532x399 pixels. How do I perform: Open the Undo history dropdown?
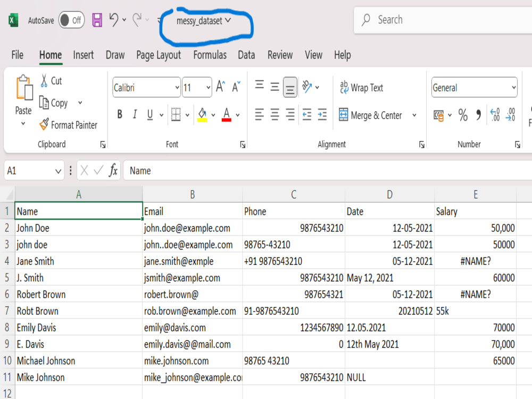(x=124, y=20)
